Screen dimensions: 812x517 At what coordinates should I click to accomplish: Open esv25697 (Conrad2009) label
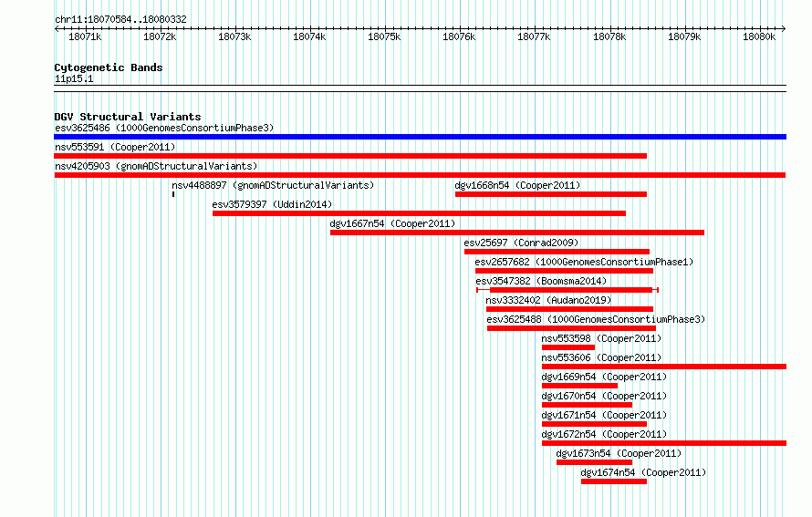coord(521,243)
